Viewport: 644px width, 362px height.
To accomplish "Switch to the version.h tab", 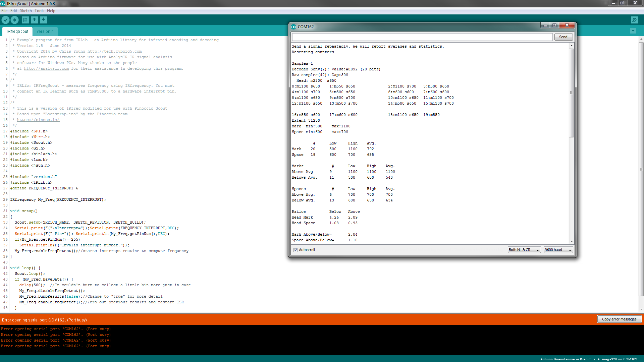I will coord(45,32).
